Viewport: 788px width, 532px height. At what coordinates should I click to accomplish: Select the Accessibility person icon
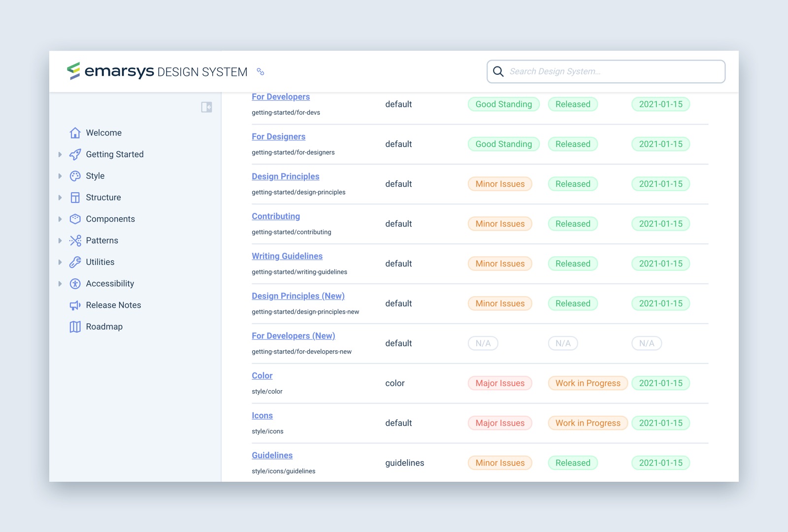75,283
